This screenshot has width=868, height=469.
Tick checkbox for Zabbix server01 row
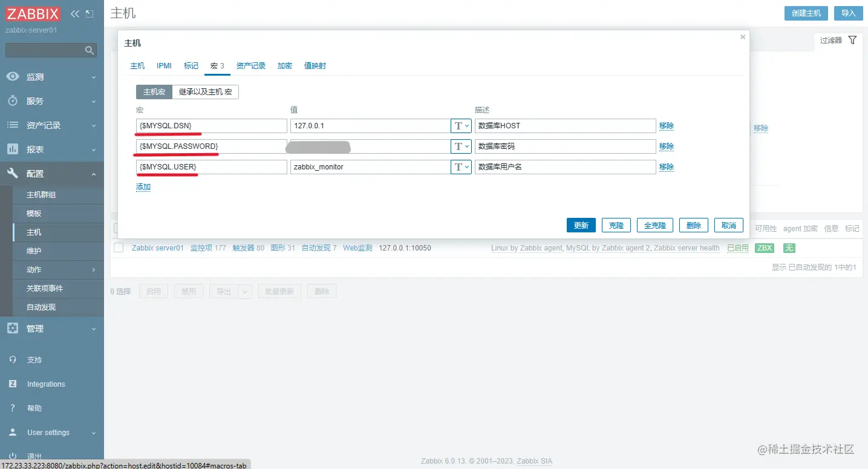(x=119, y=248)
